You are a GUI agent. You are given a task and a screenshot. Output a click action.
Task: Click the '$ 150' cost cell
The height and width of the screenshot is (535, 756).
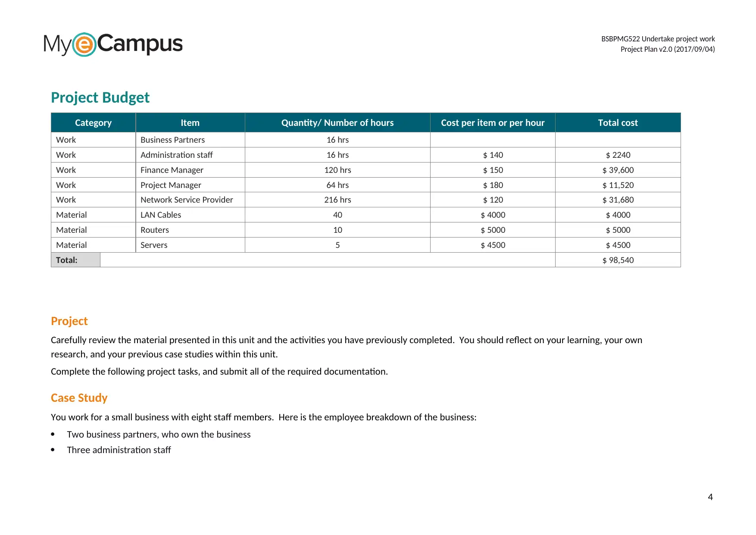[x=493, y=170]
